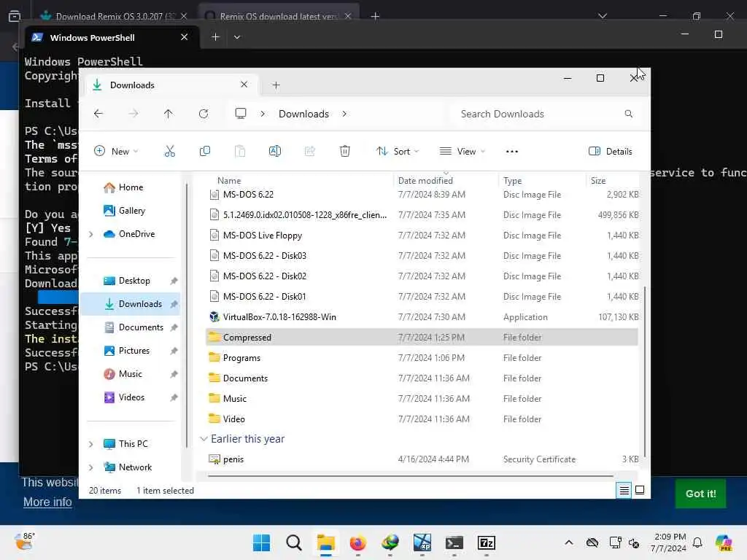The height and width of the screenshot is (560, 747).
Task: Select the 5.1.2469.0.idx02 disc image file
Action: coord(422,215)
